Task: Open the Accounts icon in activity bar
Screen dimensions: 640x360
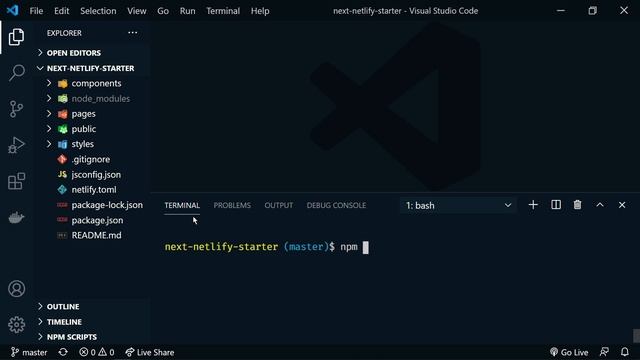Action: (x=16, y=289)
